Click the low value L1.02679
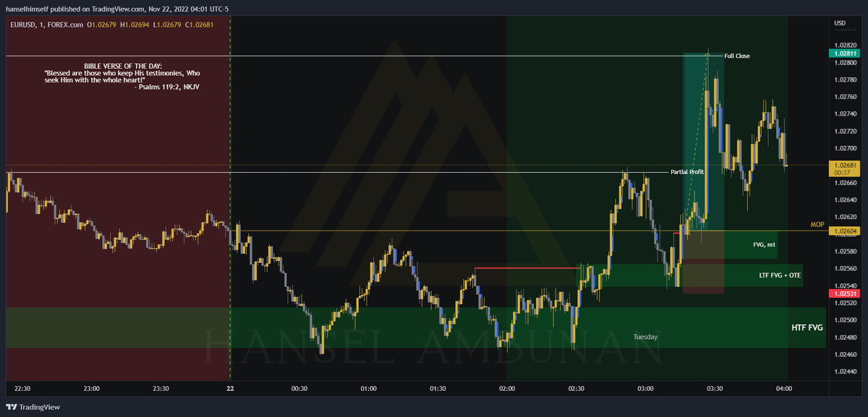The height and width of the screenshot is (417, 868). (166, 25)
